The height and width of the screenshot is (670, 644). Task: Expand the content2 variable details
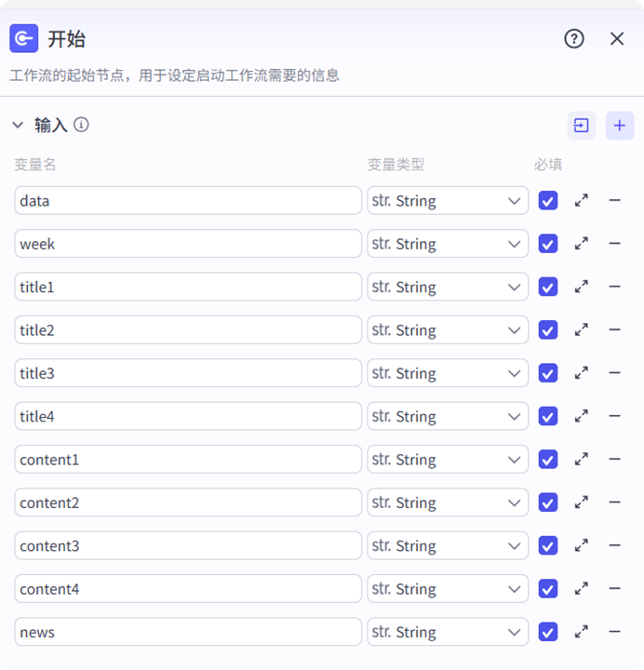click(x=582, y=502)
